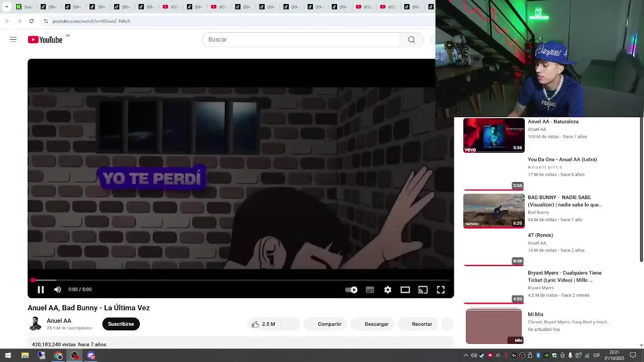Pause the video playback
Screen dimensions: 644x362
(41, 290)
